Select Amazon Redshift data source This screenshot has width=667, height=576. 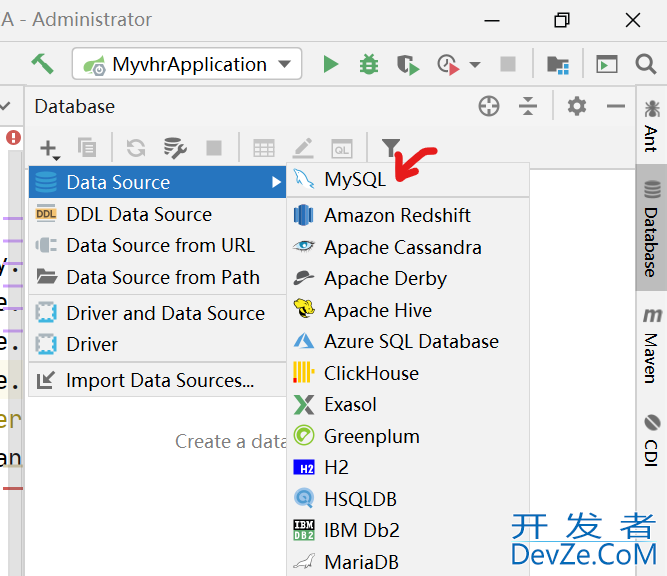pos(408,215)
